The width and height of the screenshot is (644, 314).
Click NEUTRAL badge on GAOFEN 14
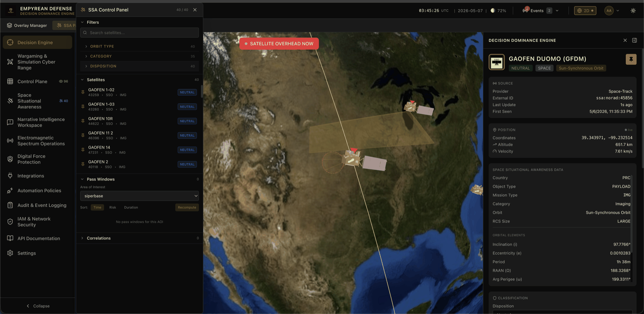(187, 150)
